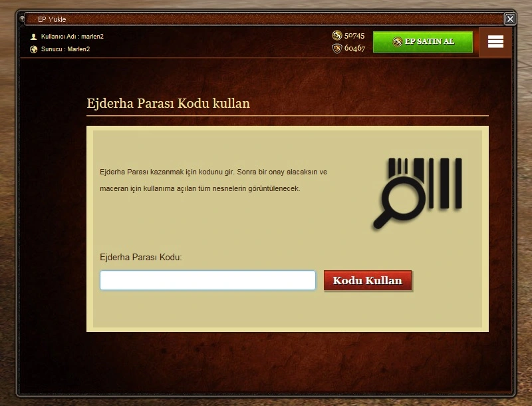This screenshot has height=406, width=532.
Task: Open the hamburger menu icon
Action: tap(495, 42)
